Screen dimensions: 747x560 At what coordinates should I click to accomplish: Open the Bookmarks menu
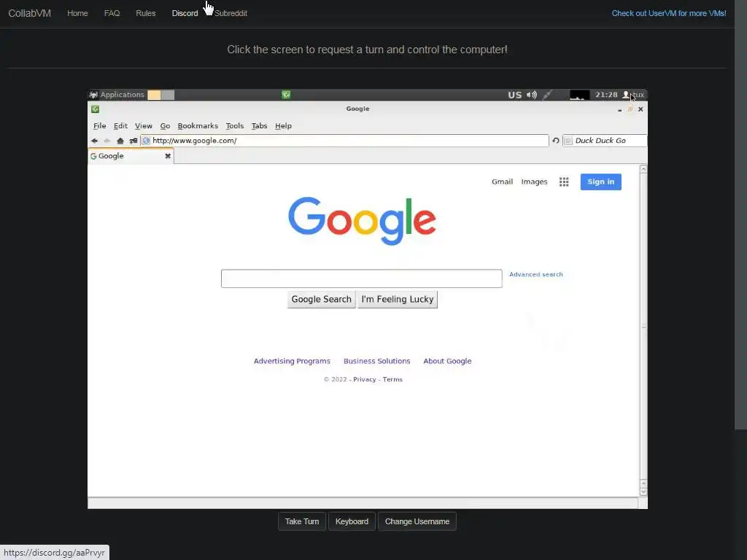point(198,125)
